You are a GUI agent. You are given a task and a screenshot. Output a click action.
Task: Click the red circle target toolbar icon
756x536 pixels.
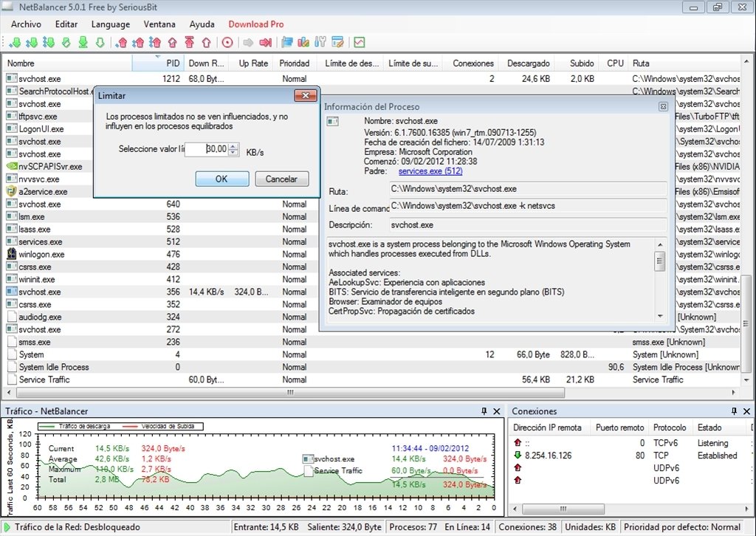click(227, 42)
